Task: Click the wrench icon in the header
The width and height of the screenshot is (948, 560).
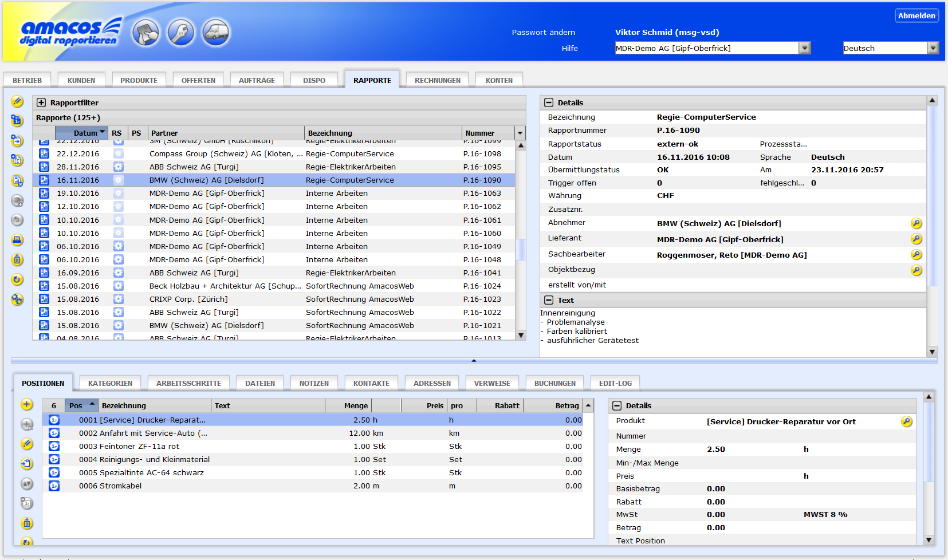Action: [x=181, y=33]
